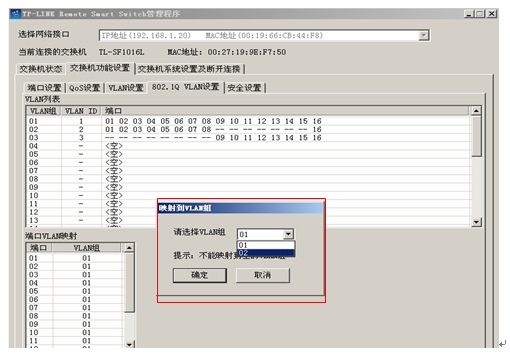The width and height of the screenshot is (510, 360).
Task: Click the TP-LINK app icon in title bar
Action: tap(16, 14)
